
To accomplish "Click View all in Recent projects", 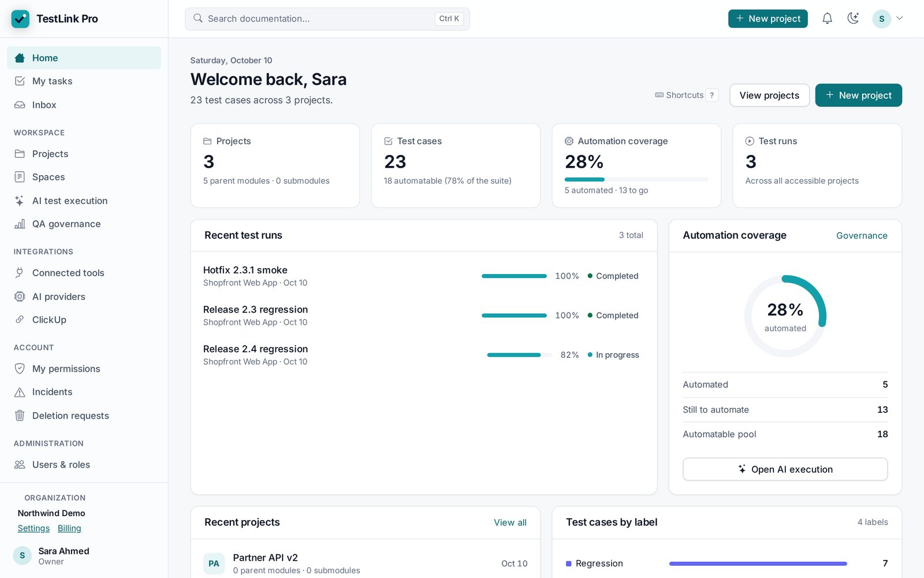I will [x=510, y=523].
